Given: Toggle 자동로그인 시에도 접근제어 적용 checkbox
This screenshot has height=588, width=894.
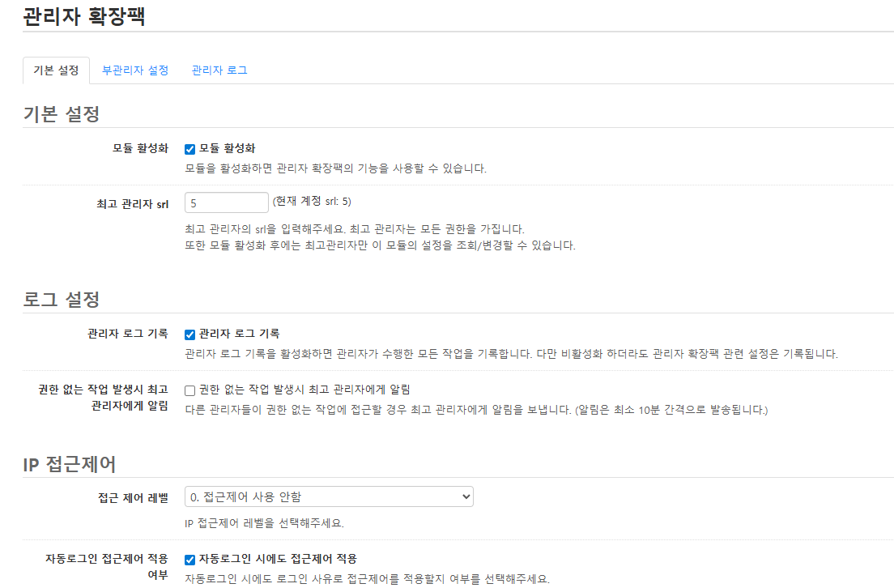Looking at the screenshot, I should pos(190,560).
